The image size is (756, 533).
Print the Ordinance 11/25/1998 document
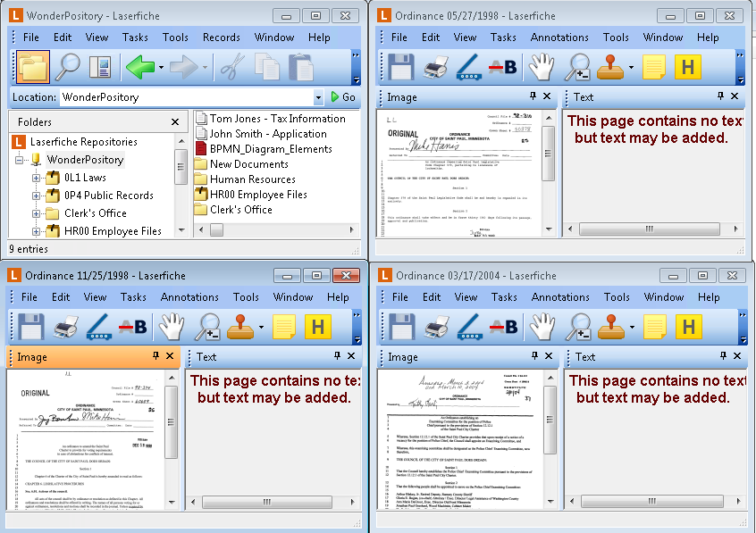tap(66, 327)
